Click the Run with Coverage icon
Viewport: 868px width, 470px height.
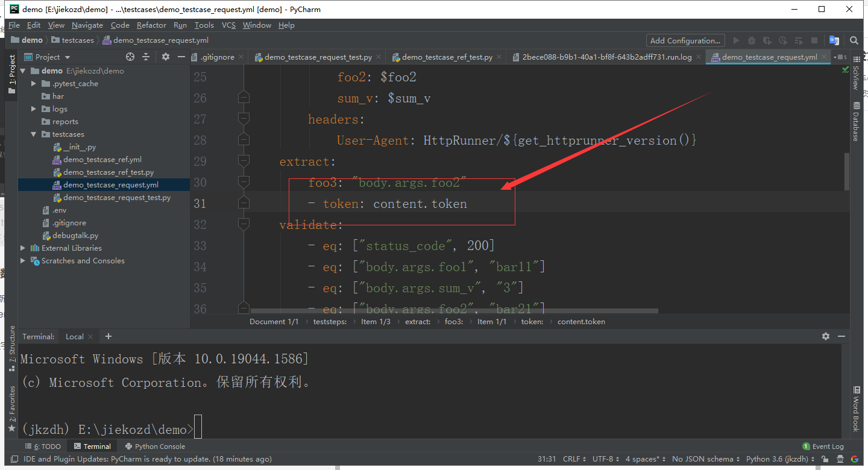(767, 40)
